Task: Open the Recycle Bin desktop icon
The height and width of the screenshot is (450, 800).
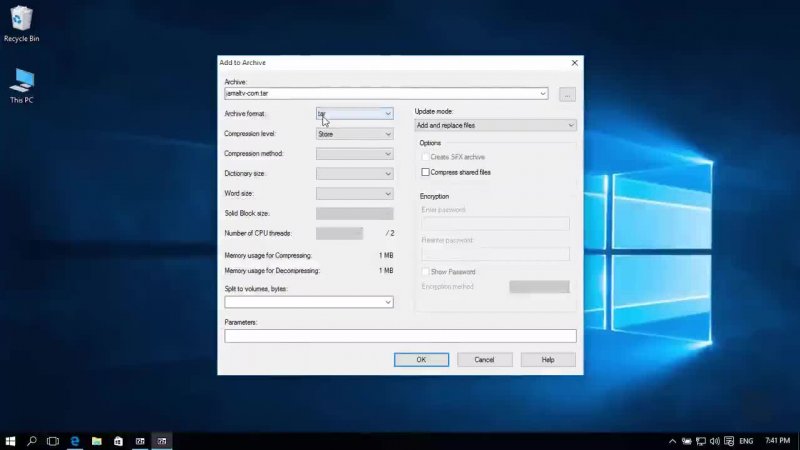Action: coord(21,20)
